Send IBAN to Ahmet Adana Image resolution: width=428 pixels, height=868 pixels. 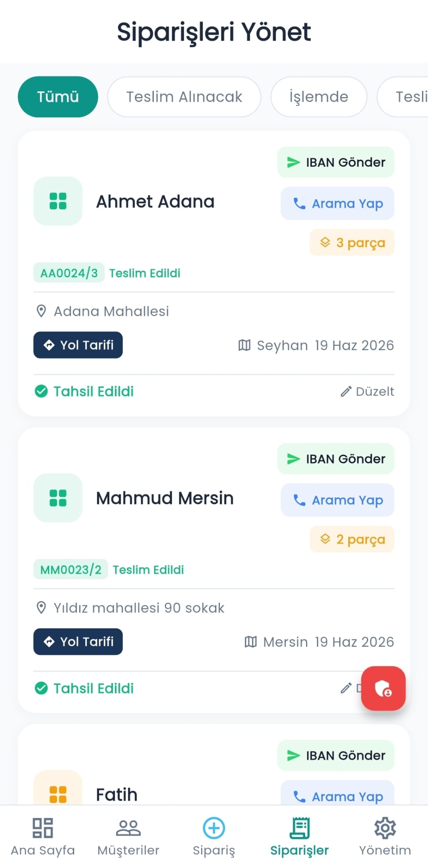click(x=336, y=162)
